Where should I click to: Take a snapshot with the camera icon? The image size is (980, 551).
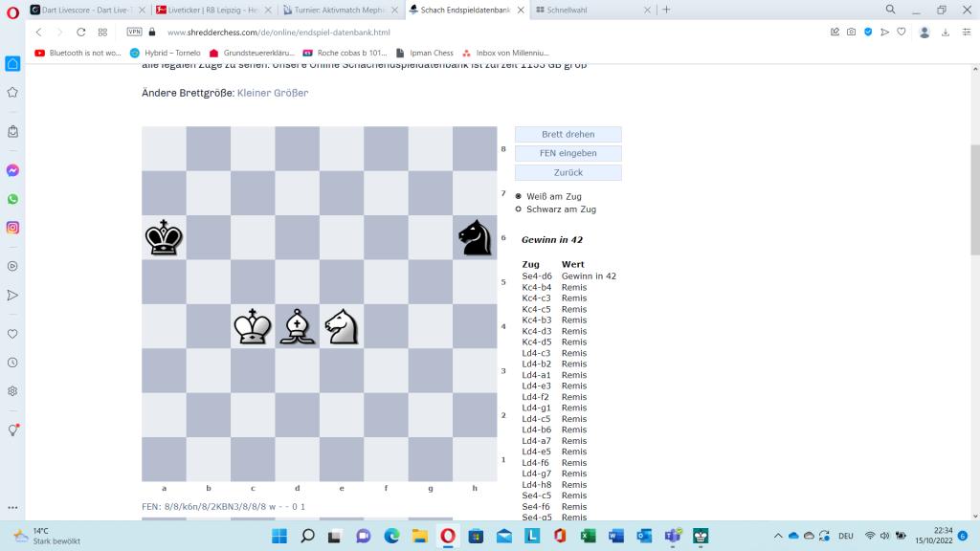(851, 32)
